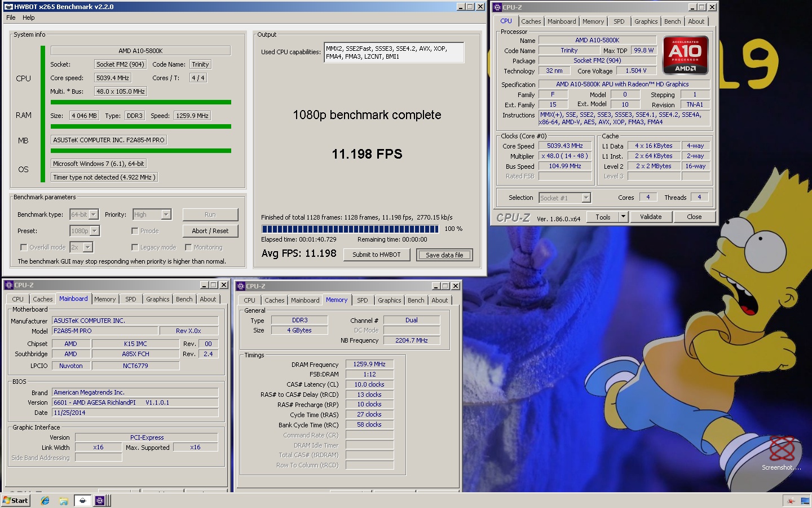The height and width of the screenshot is (508, 812).
Task: Click the CPU green status bar
Action: point(141,102)
